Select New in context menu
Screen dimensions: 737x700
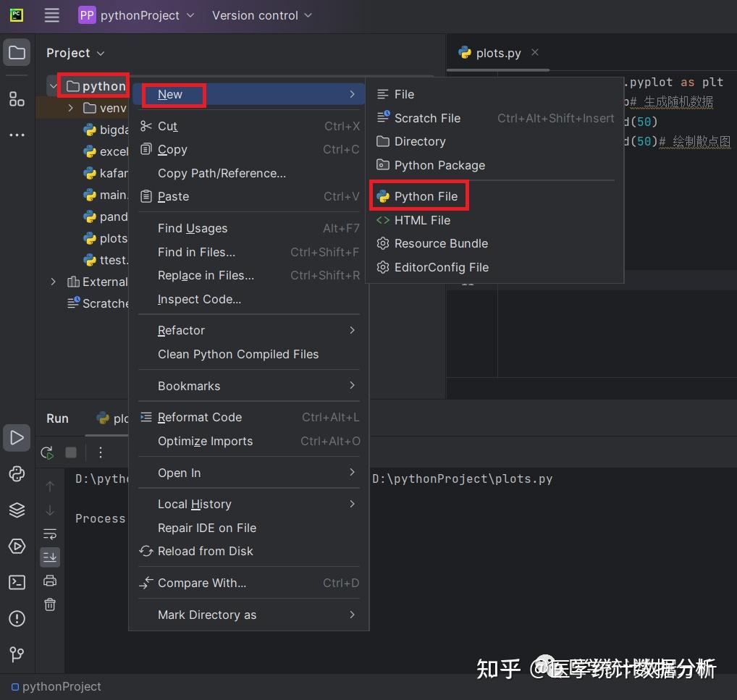[x=249, y=95]
